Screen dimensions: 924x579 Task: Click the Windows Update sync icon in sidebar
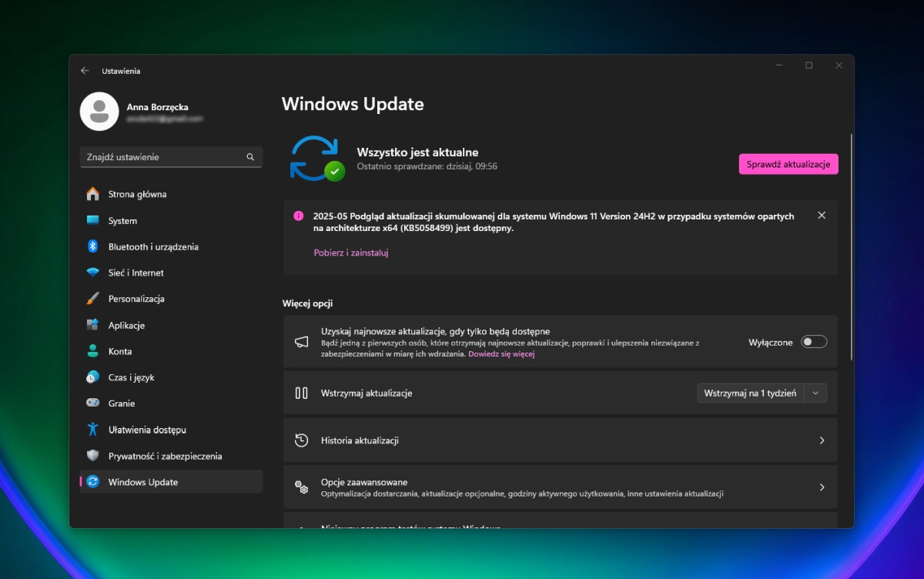93,482
